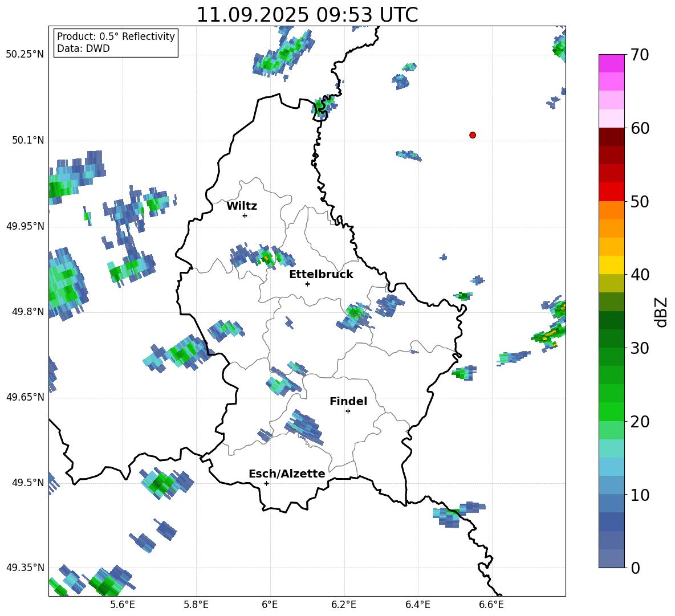Click the 20 tick on the colorbar
Image resolution: width=675 pixels, height=616 pixels.
640,422
